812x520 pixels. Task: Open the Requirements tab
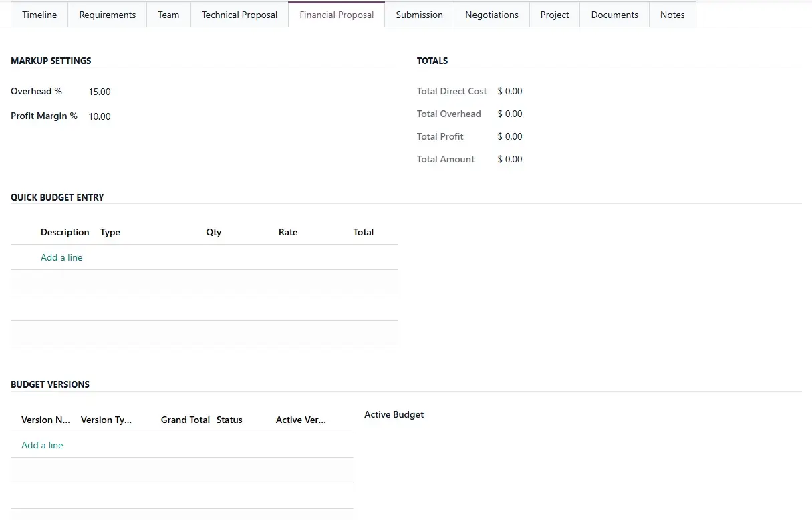(107, 15)
